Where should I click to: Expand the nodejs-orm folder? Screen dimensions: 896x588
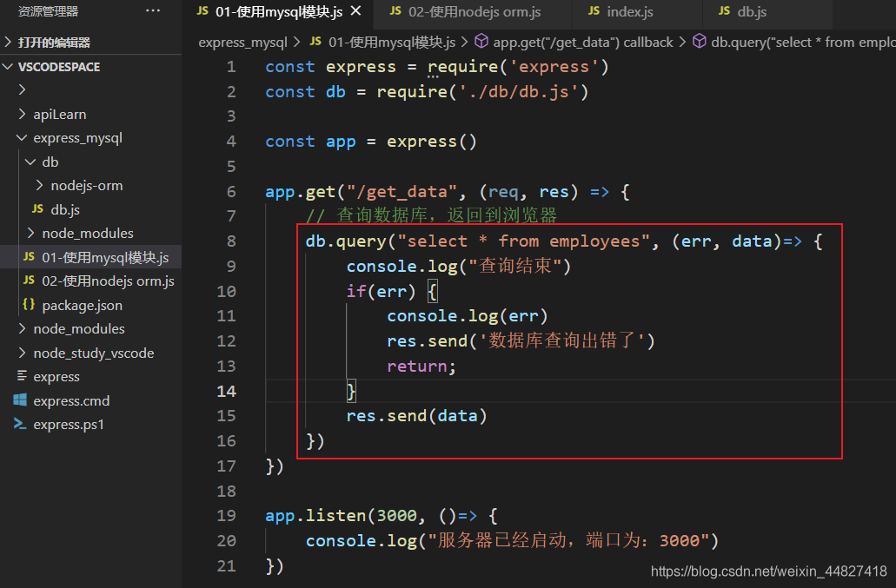[x=86, y=186]
